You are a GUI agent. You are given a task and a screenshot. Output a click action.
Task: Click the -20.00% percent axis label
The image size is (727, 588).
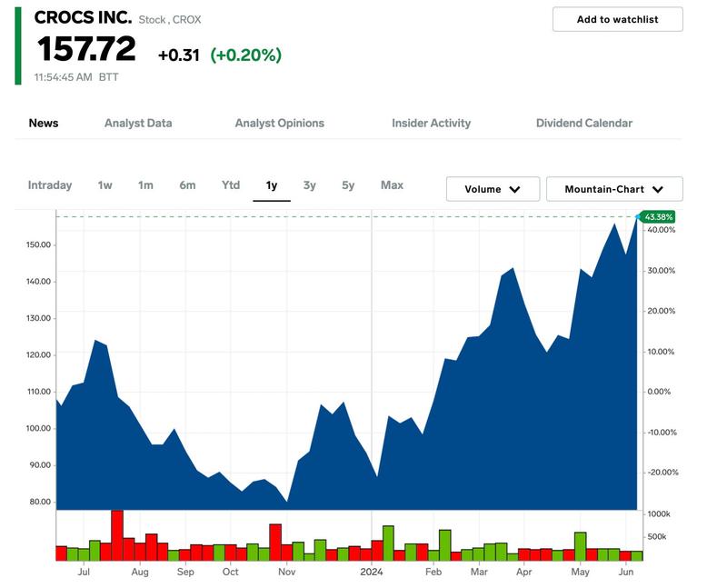tap(662, 473)
